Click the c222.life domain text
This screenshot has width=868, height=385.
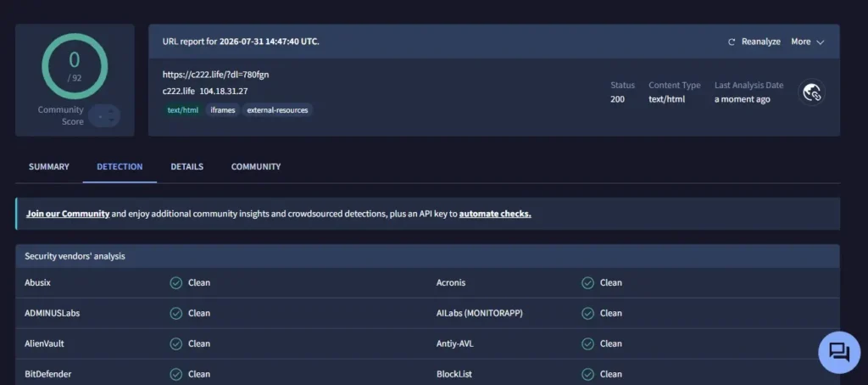point(178,92)
